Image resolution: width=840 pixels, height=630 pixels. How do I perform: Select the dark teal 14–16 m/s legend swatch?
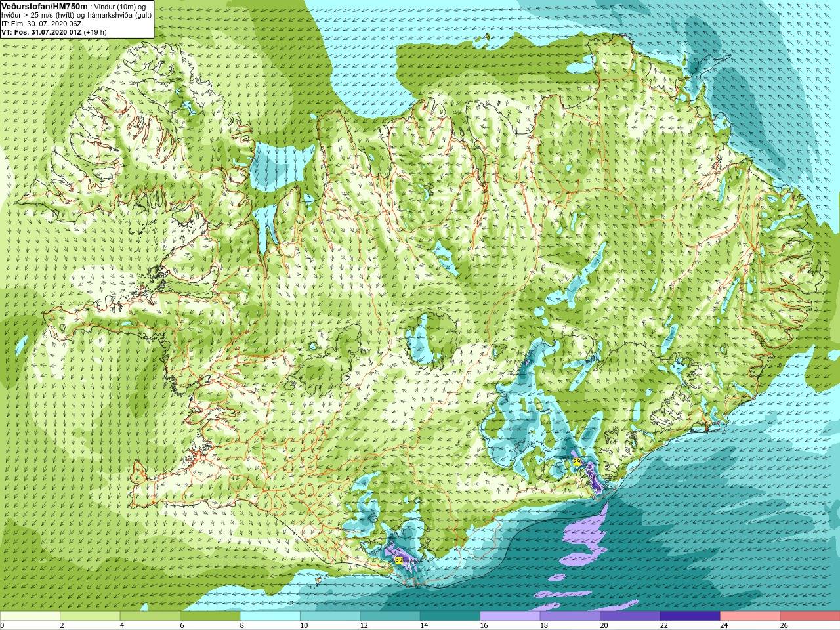coord(450,616)
